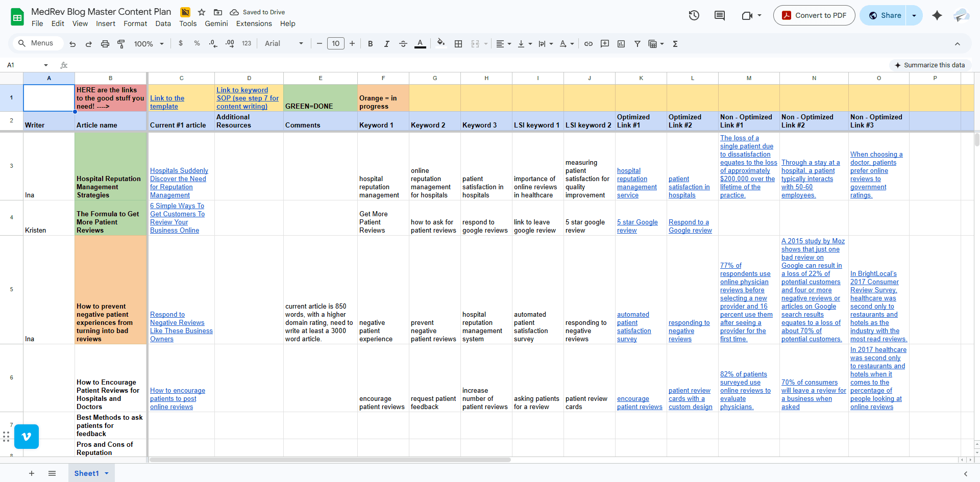Click the Functions sigma icon
This screenshot has width=980, height=482.
click(675, 44)
